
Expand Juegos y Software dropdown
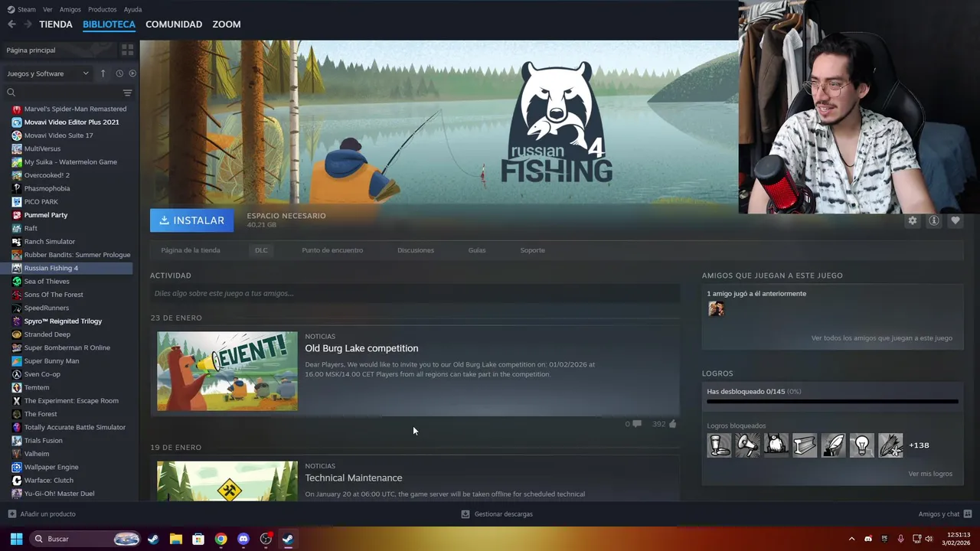tap(47, 73)
